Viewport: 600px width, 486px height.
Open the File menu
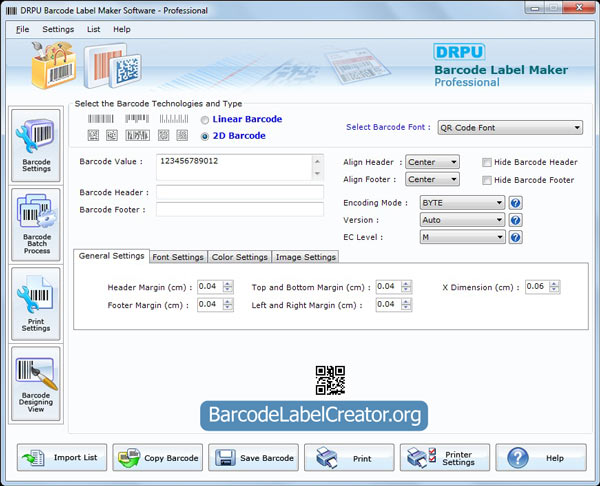(x=23, y=29)
